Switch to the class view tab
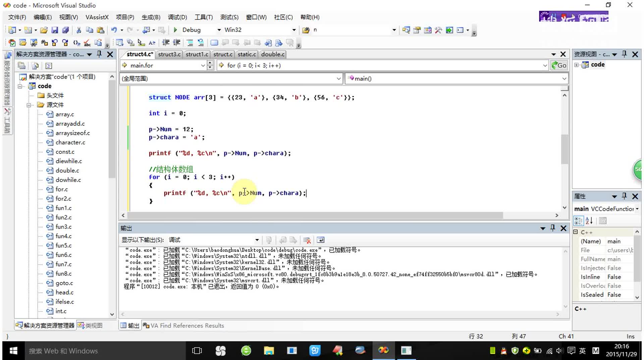The height and width of the screenshot is (360, 644). pos(90,325)
